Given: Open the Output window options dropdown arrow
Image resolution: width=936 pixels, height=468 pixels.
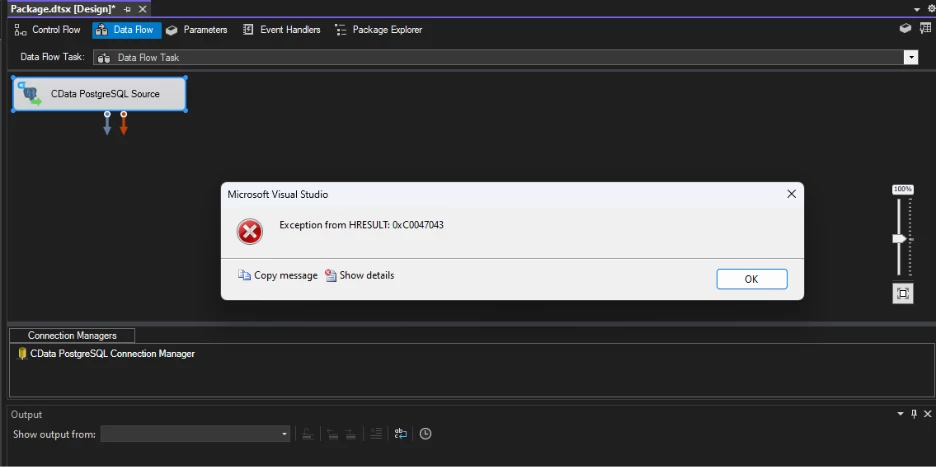Looking at the screenshot, I should click(900, 414).
